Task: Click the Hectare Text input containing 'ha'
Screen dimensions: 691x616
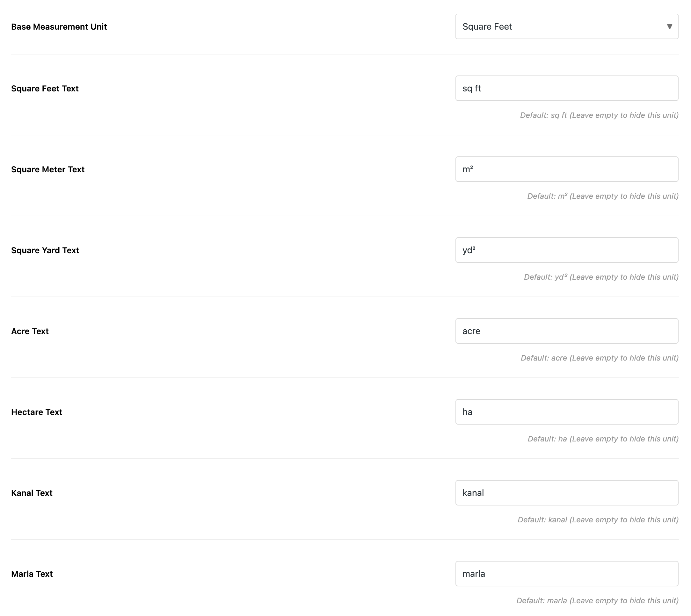Action: (x=566, y=412)
